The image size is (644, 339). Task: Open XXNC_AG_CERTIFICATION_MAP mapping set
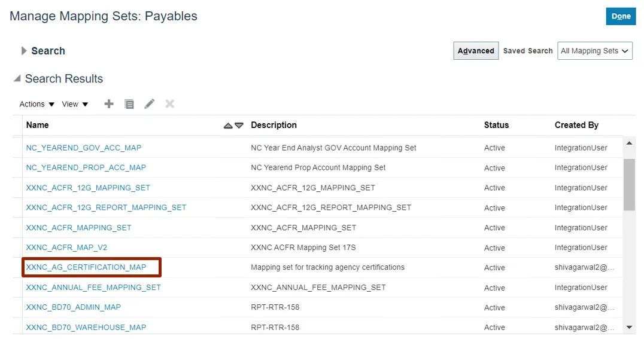tap(86, 267)
